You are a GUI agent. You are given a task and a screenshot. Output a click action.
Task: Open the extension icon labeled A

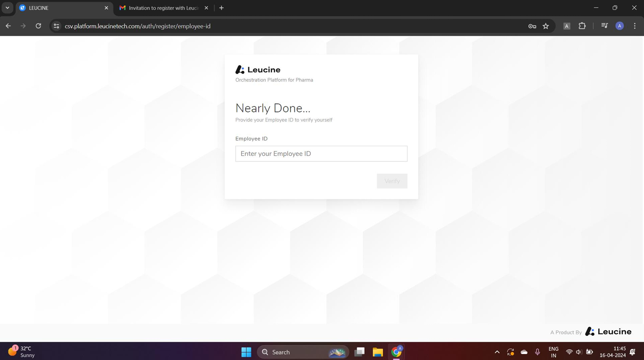coord(567,26)
